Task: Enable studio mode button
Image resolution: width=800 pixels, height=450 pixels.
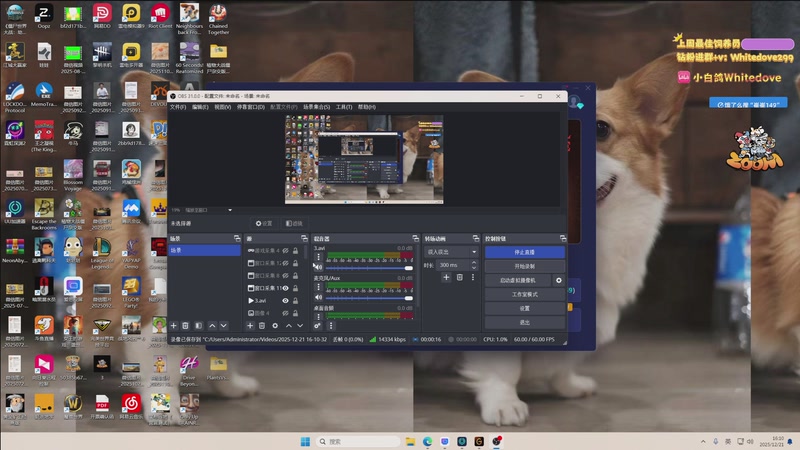Action: pos(524,294)
